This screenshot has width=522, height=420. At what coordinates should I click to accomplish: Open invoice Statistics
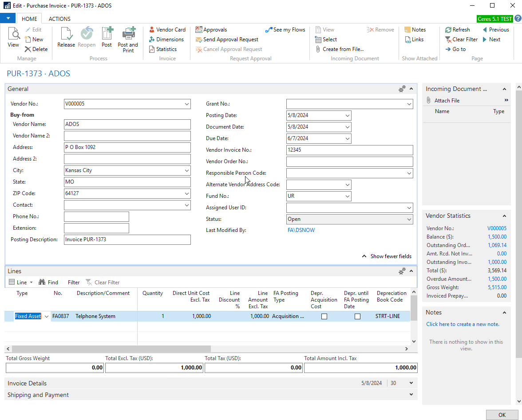(x=162, y=49)
